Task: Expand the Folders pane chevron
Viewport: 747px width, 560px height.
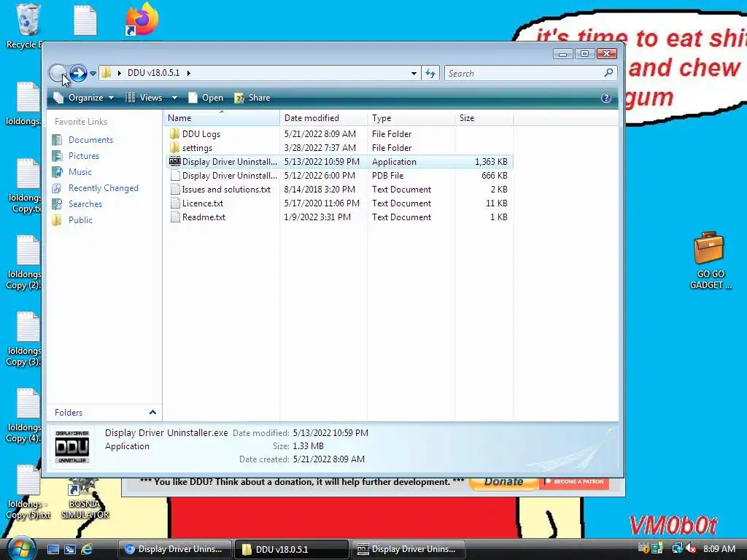Action: pyautogui.click(x=152, y=413)
